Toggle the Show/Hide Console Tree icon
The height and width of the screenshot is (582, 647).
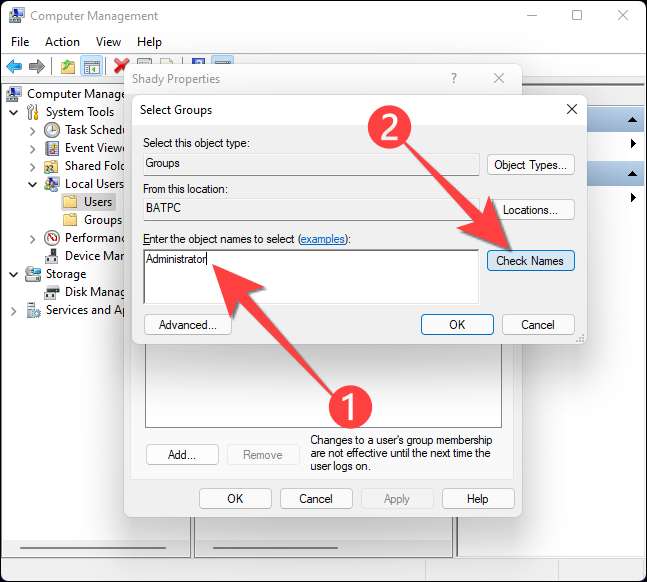[x=91, y=66]
